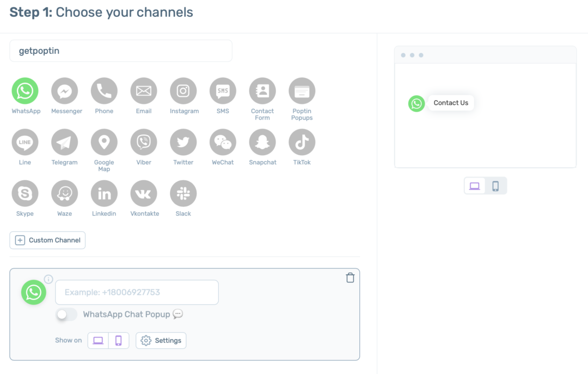The width and height of the screenshot is (588, 374).
Task: Toggle desktop display for the WhatsApp widget
Action: 98,340
